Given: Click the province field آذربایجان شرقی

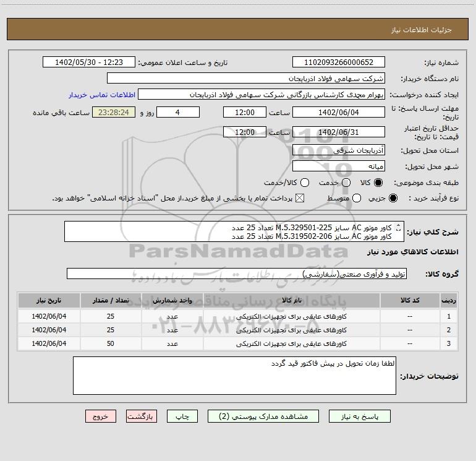Looking at the screenshot, I should coord(339,150).
